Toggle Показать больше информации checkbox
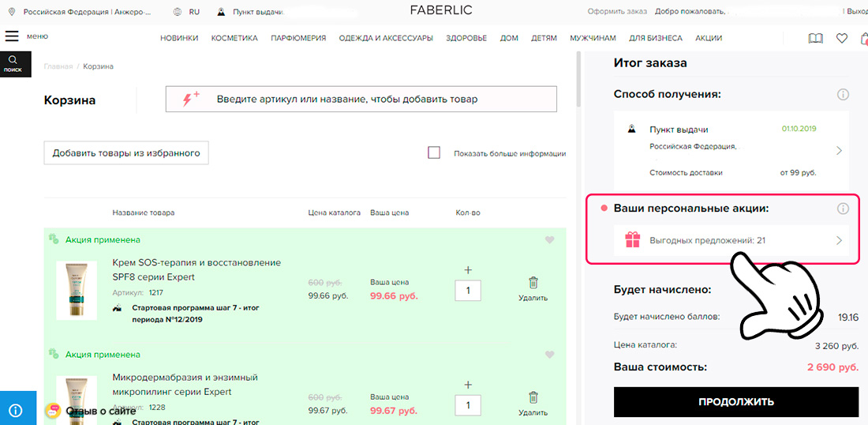The height and width of the screenshot is (425, 868). click(434, 153)
